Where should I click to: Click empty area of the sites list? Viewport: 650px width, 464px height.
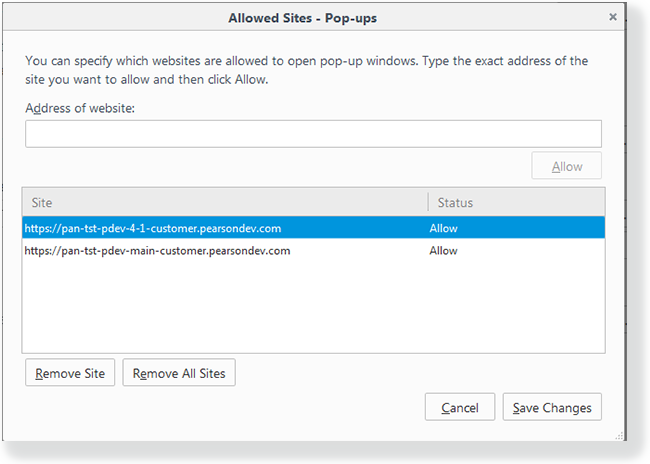[313, 310]
